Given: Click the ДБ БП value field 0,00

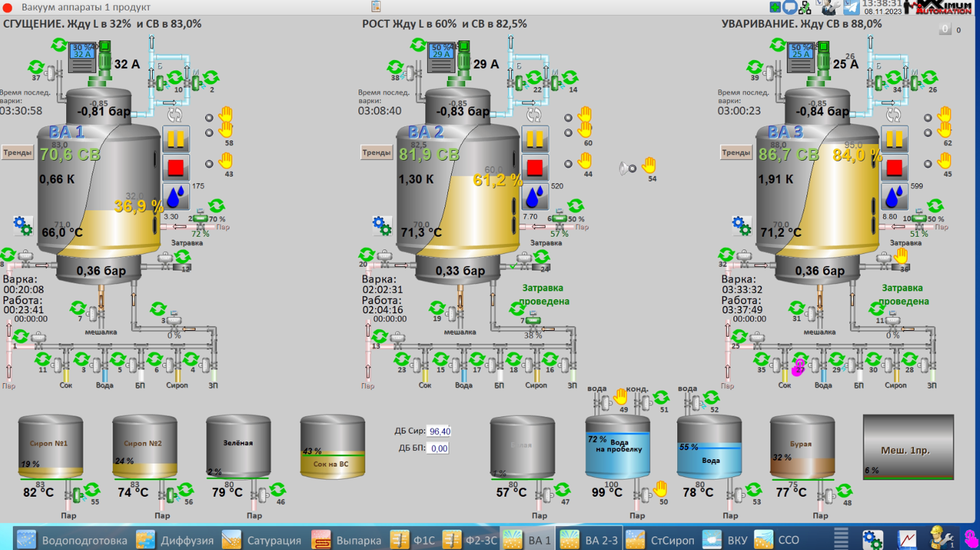Looking at the screenshot, I should pos(439,449).
